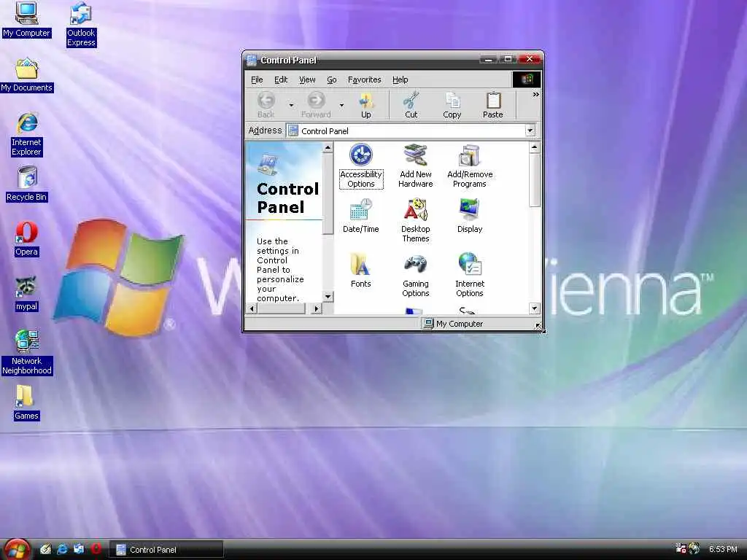Screen dimensions: 747x560
Task: Click left pane horizontal scroll right arrow
Action: 316,308
